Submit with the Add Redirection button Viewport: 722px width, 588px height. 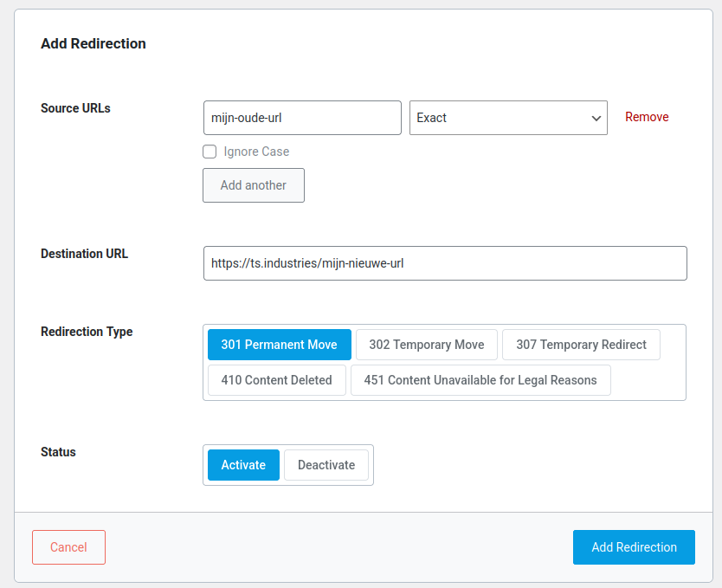634,546
